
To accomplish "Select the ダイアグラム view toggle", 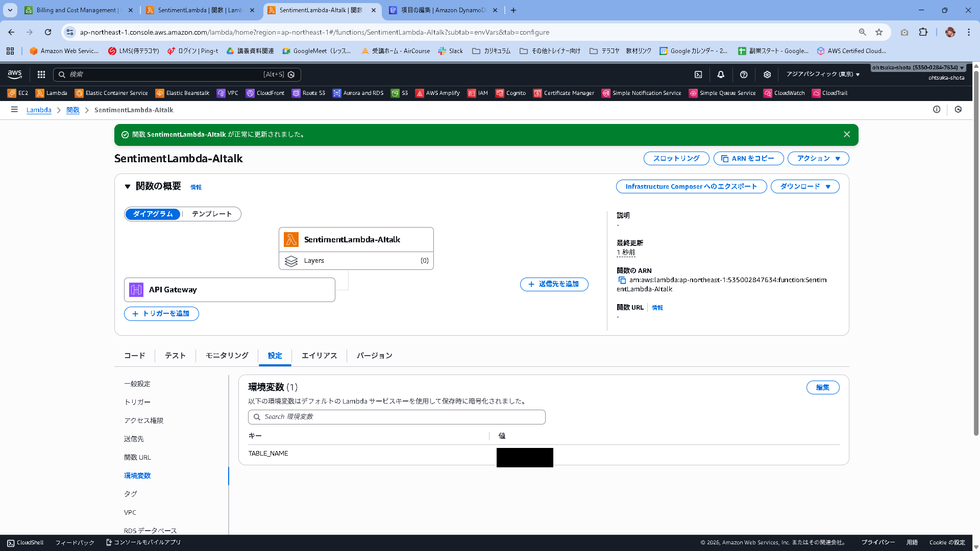I will 153,214.
